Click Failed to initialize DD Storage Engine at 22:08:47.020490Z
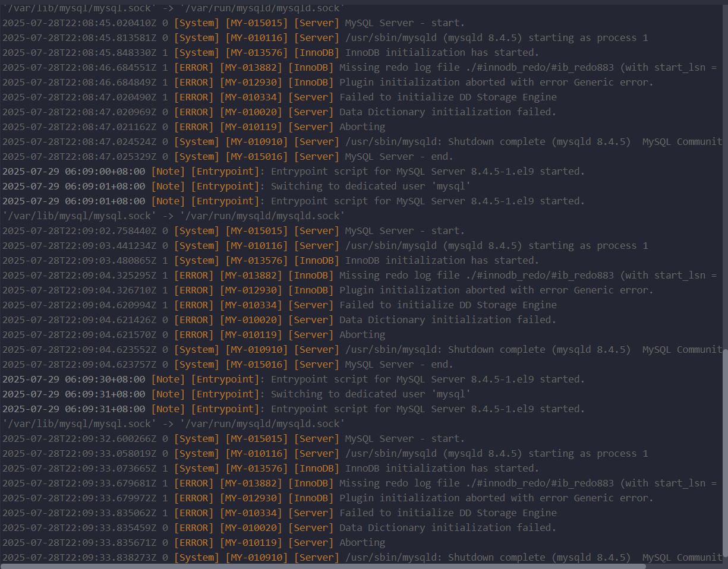 [448, 97]
